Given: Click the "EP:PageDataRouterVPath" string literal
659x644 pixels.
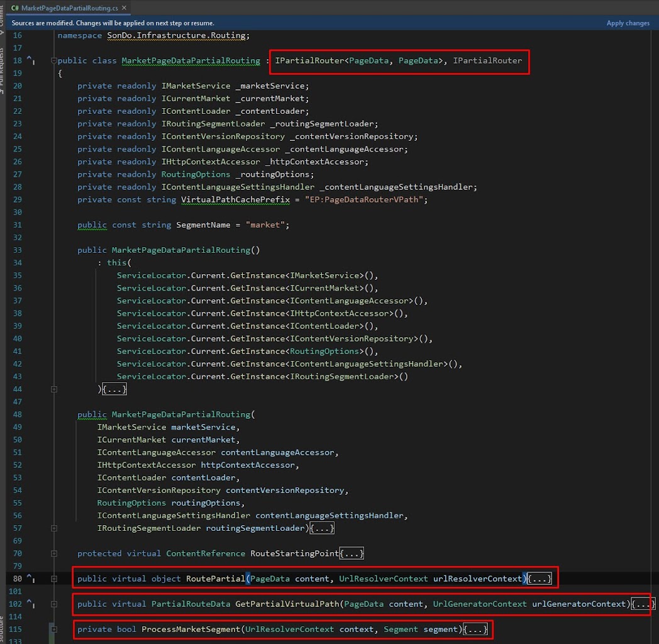Looking at the screenshot, I should coord(364,199).
